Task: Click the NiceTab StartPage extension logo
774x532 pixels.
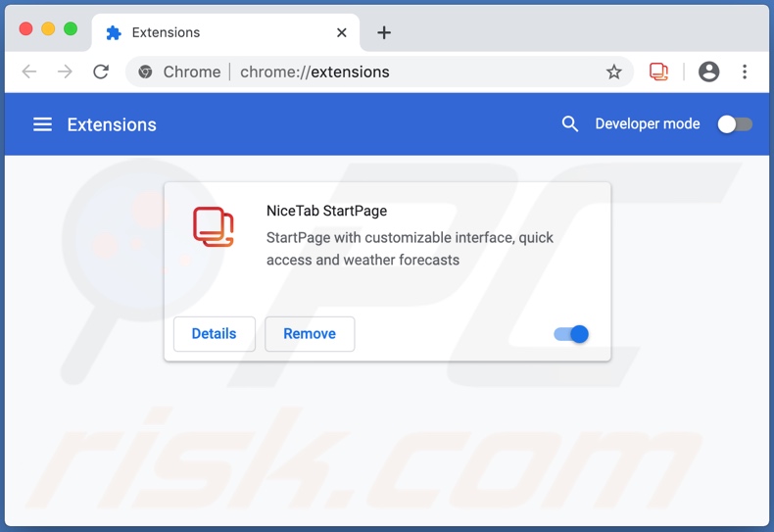Action: 214,226
